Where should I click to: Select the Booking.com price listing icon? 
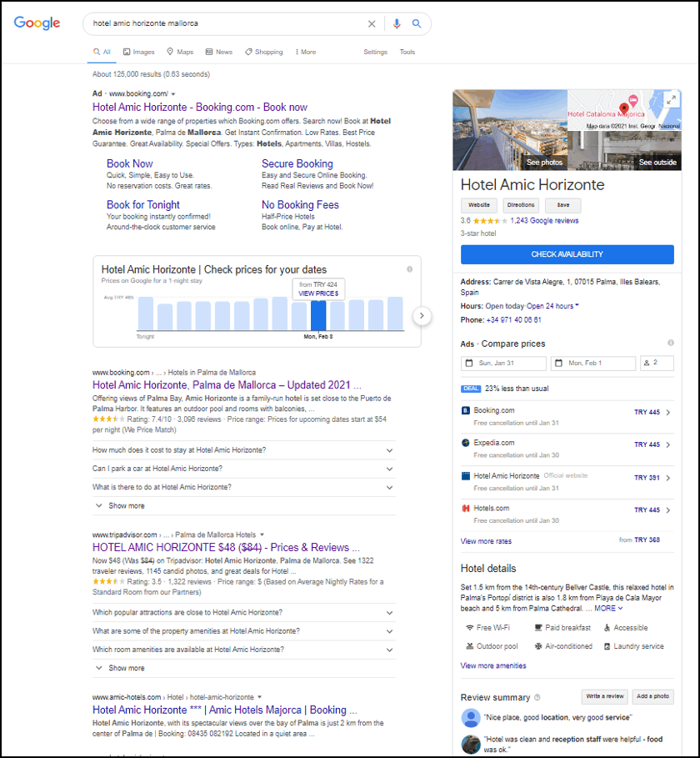[464, 410]
